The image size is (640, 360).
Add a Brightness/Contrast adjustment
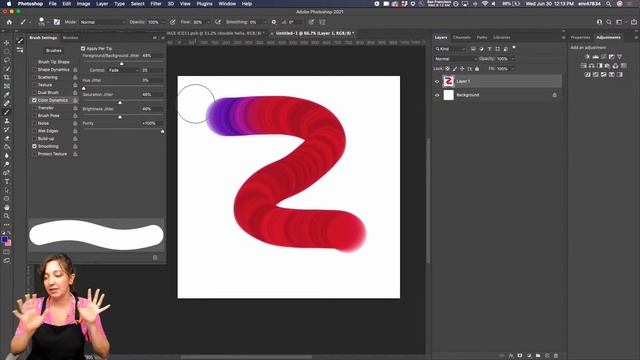tap(587, 57)
